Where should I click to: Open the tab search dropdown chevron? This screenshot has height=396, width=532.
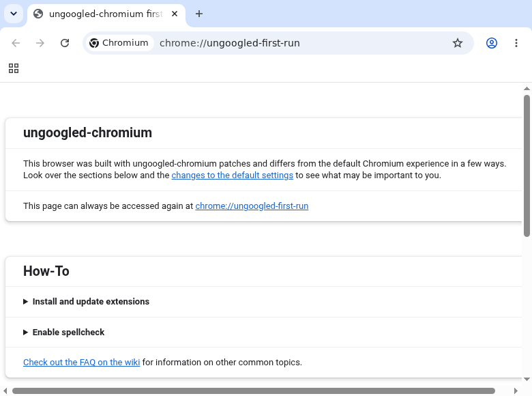14,14
